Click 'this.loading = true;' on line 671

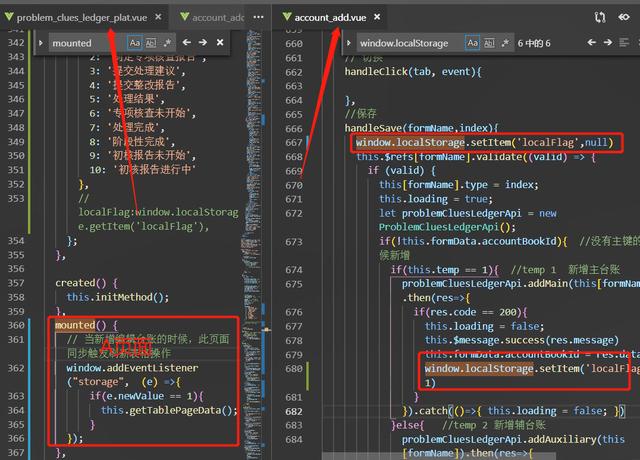(x=436, y=199)
